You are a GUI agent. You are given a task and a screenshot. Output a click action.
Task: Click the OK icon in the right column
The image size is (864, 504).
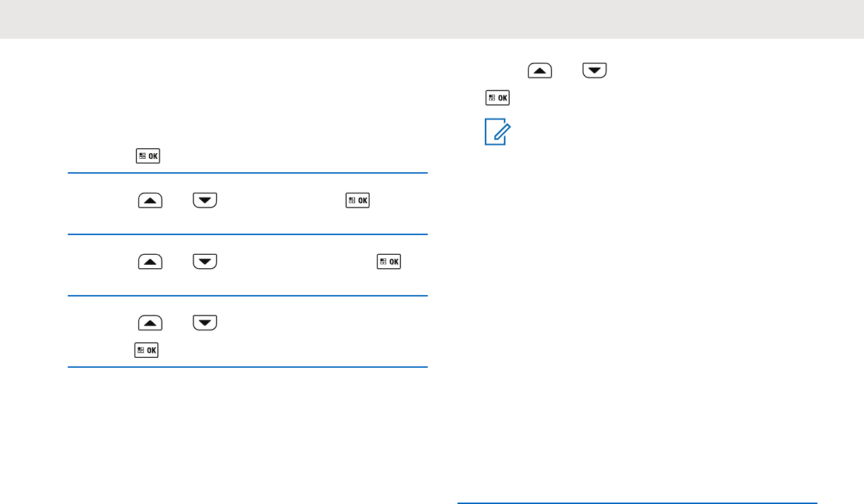pos(498,98)
